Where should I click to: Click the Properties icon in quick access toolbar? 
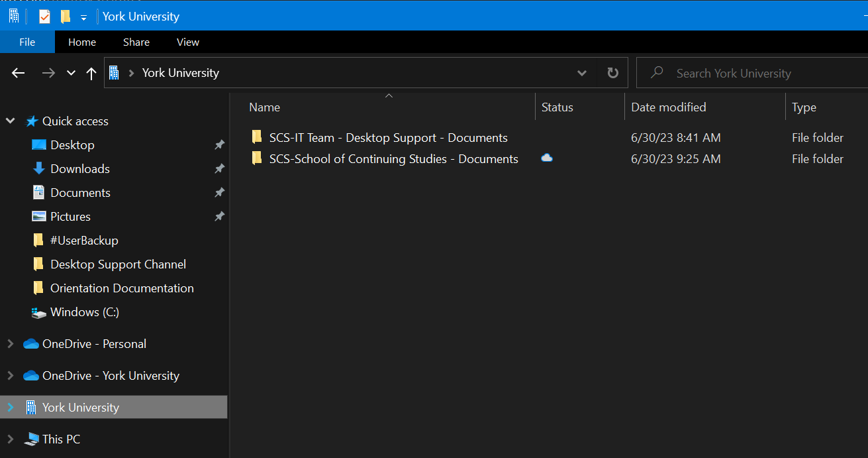tap(44, 17)
